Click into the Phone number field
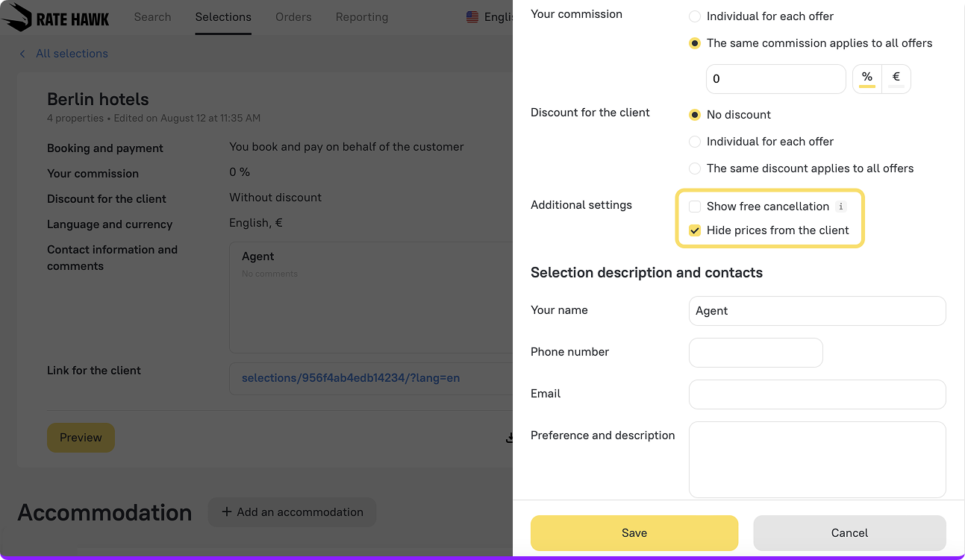Screen dimensions: 965x560 tap(755, 352)
